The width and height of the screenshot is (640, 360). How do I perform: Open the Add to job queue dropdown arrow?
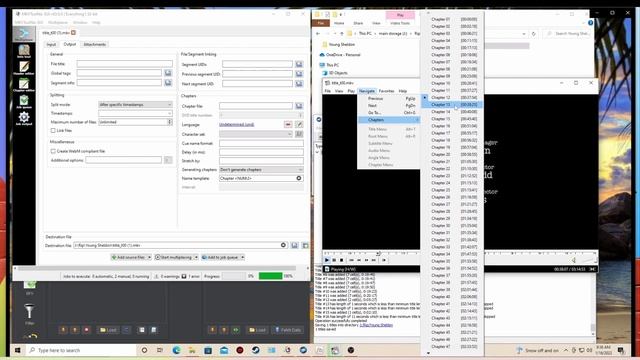tap(242, 257)
